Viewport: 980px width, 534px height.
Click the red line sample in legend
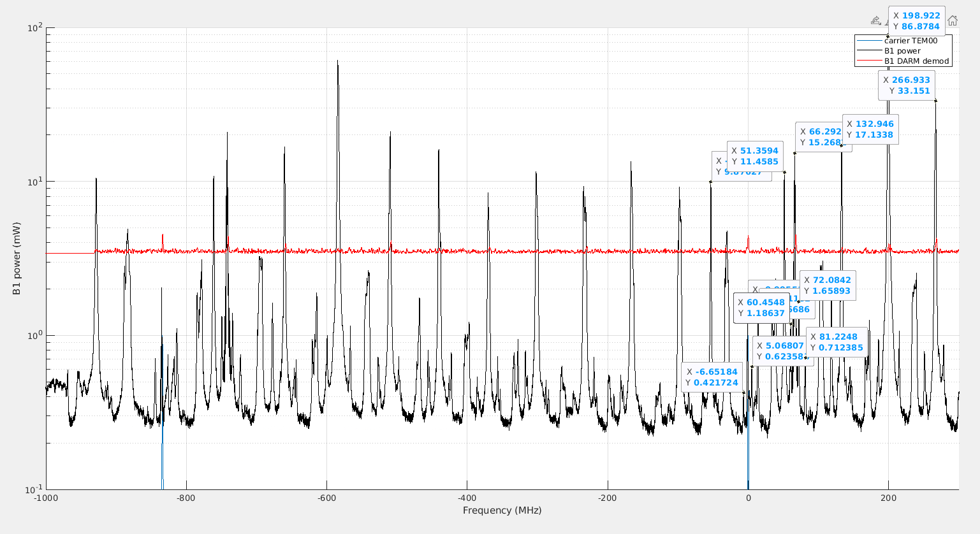[868, 61]
